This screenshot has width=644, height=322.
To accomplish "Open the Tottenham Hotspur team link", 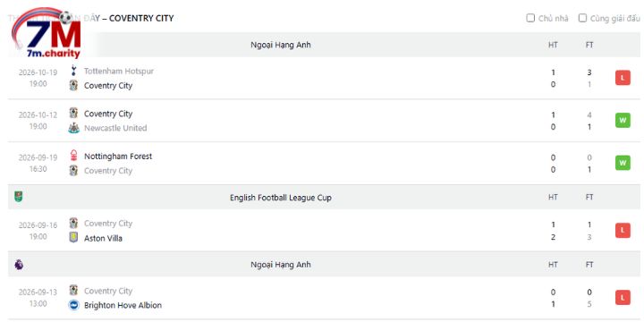I will point(119,71).
